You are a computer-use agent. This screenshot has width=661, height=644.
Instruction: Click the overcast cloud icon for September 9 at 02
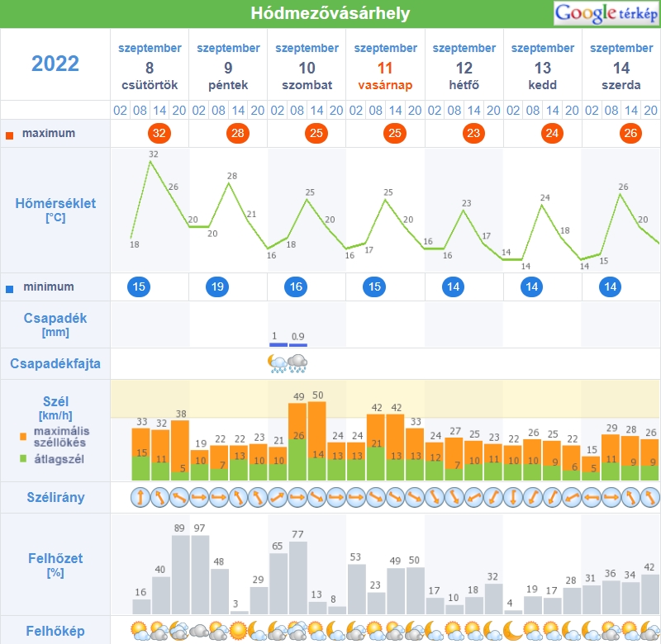click(x=199, y=631)
